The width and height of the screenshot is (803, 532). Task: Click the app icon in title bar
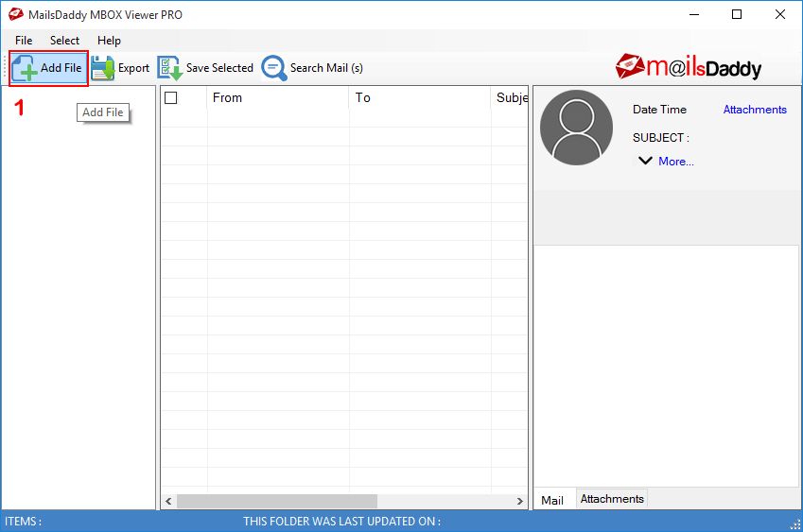point(12,14)
